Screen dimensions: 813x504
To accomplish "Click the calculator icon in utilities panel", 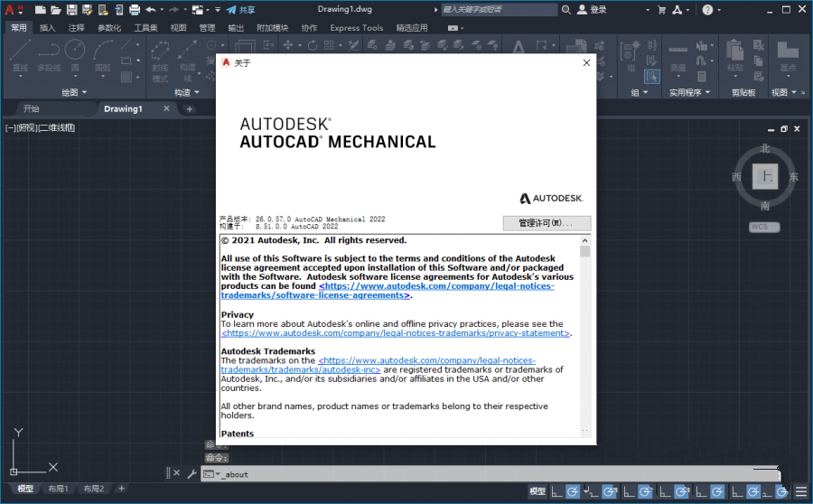I will coord(702,76).
